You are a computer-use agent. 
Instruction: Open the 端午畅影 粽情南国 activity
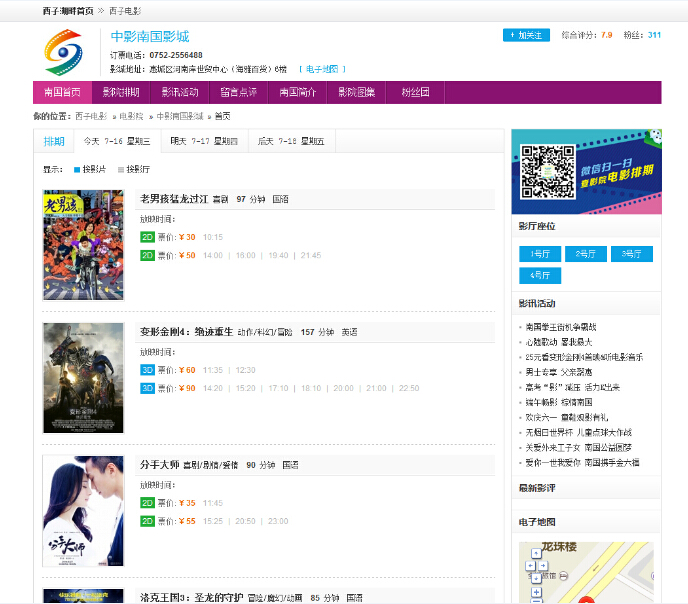tap(559, 402)
